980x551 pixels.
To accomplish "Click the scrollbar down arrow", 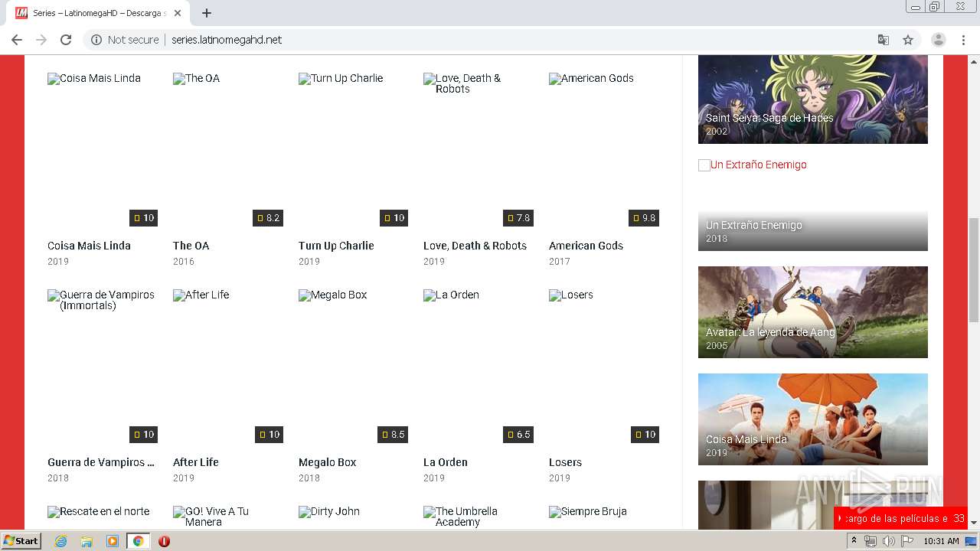I will tap(974, 523).
